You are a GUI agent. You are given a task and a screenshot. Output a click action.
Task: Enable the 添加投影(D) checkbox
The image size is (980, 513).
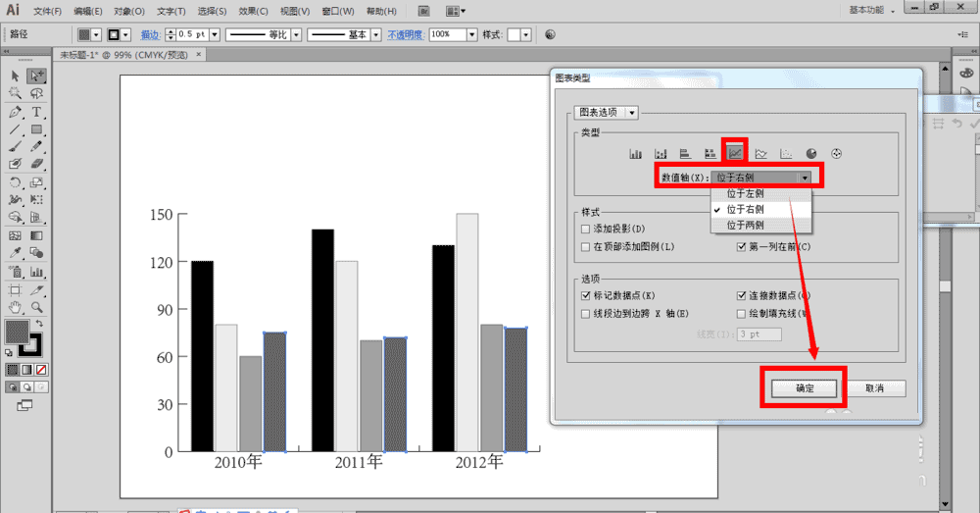coord(586,229)
